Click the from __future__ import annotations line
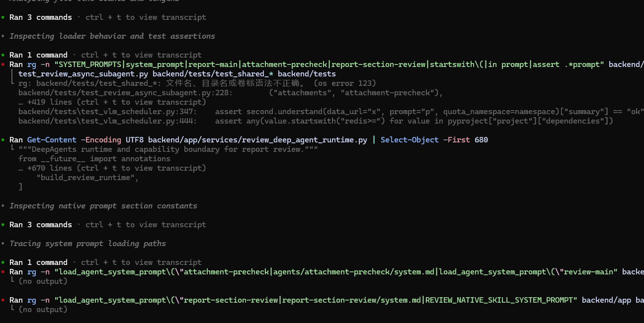 (x=94, y=159)
